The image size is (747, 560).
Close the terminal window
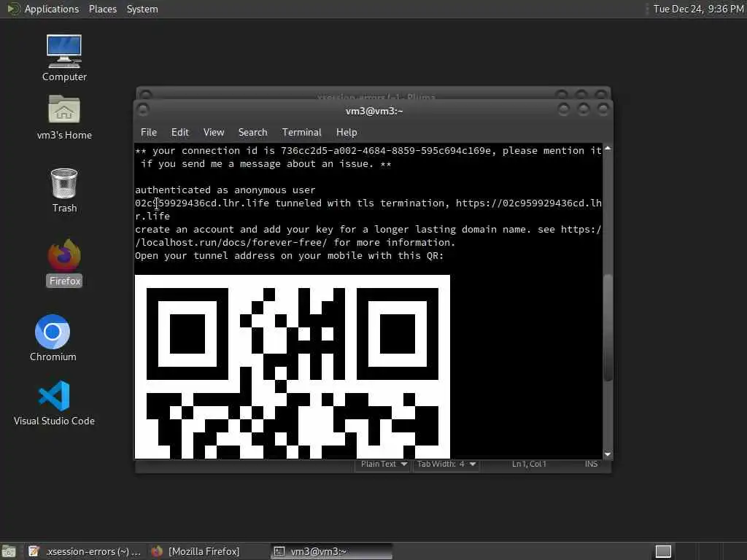603,110
